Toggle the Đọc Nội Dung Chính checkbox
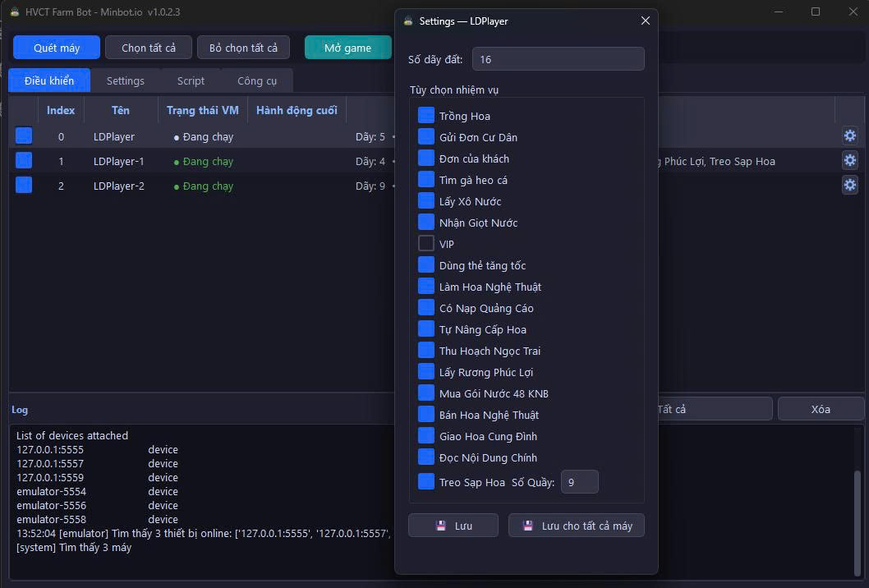This screenshot has width=869, height=588. point(425,457)
